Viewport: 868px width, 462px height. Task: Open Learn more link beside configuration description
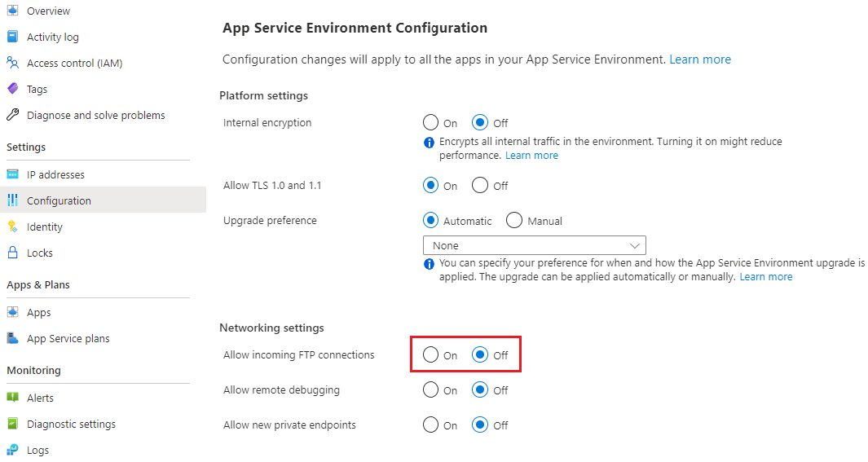click(x=700, y=59)
